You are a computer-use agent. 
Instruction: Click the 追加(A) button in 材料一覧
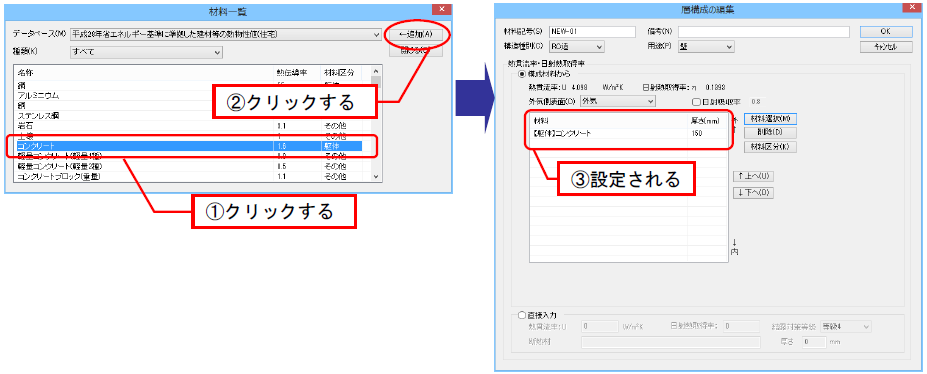416,34
